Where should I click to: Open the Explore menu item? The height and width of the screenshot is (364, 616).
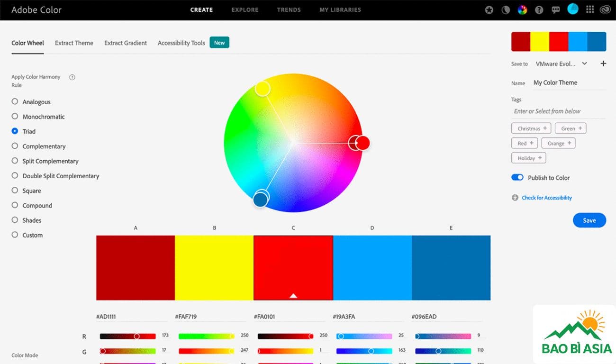(x=245, y=9)
